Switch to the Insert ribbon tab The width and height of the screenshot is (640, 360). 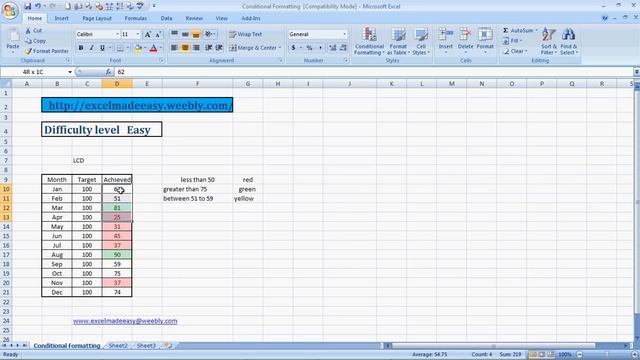62,18
